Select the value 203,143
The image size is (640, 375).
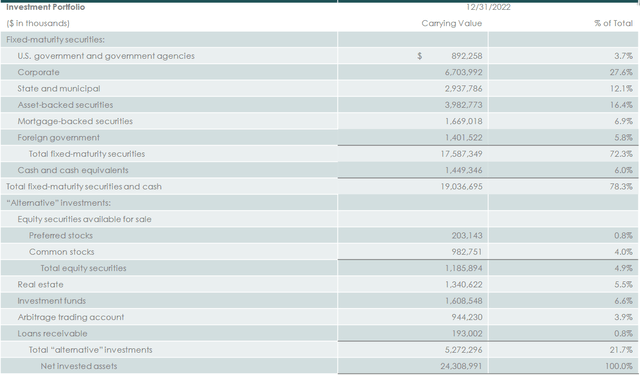click(467, 235)
